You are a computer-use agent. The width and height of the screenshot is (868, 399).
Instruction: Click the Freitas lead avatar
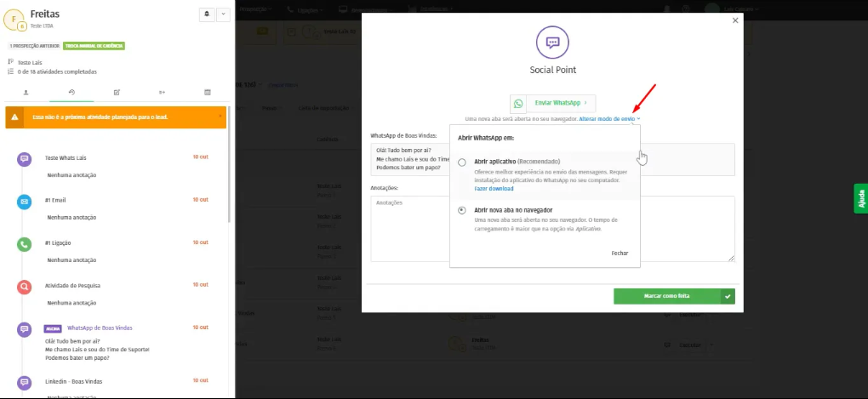14,20
